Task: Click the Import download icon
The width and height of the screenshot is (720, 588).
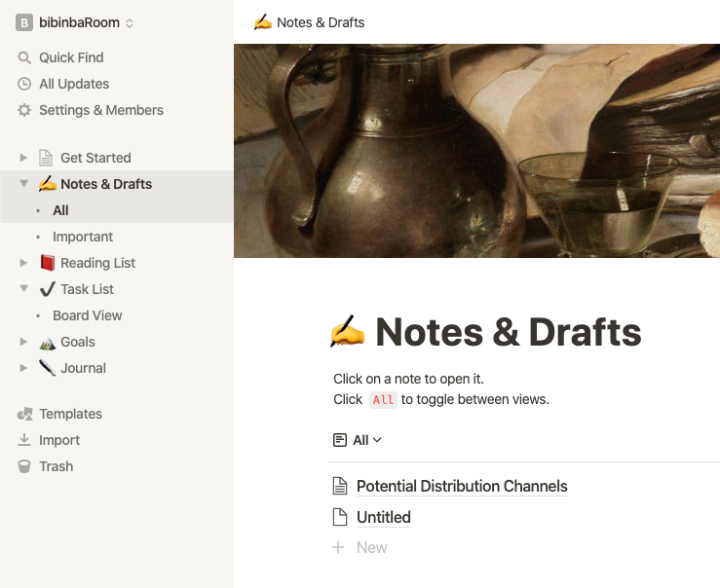Action: point(24,440)
